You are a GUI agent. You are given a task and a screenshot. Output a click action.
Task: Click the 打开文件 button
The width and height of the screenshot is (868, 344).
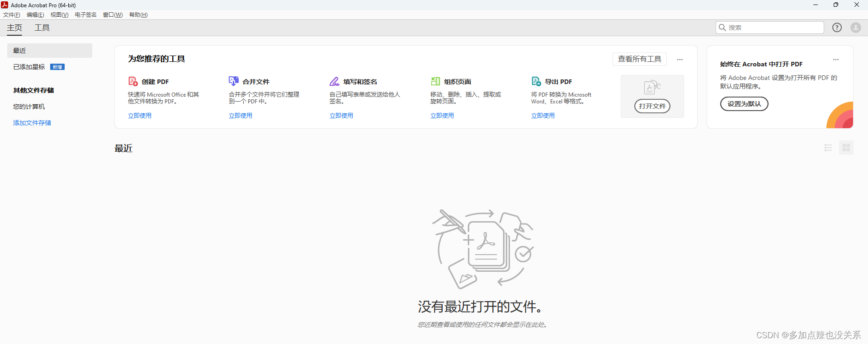coord(652,106)
